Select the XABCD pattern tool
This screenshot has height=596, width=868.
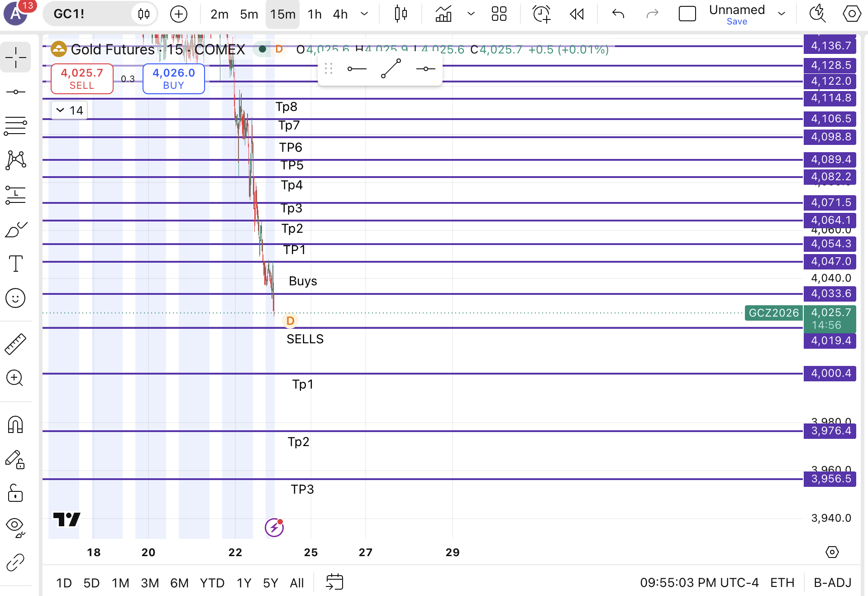tap(15, 160)
